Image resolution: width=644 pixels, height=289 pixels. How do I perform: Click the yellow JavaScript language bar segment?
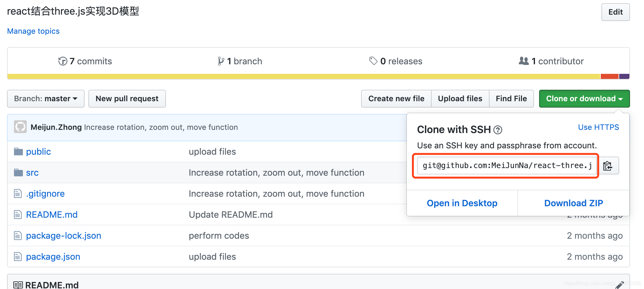304,76
